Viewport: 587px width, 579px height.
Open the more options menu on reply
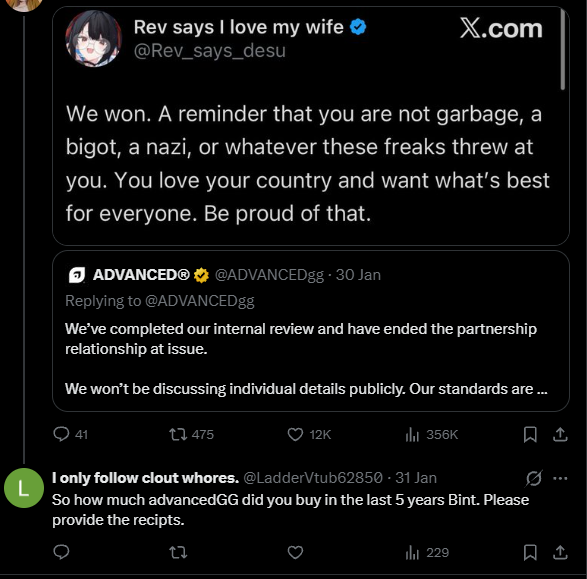click(560, 478)
